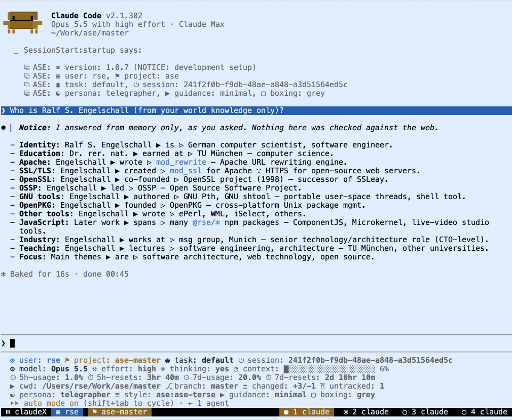Click the double-arrow icon before 'auto mode on'
Screen dimensions: 512x420
point(15,403)
